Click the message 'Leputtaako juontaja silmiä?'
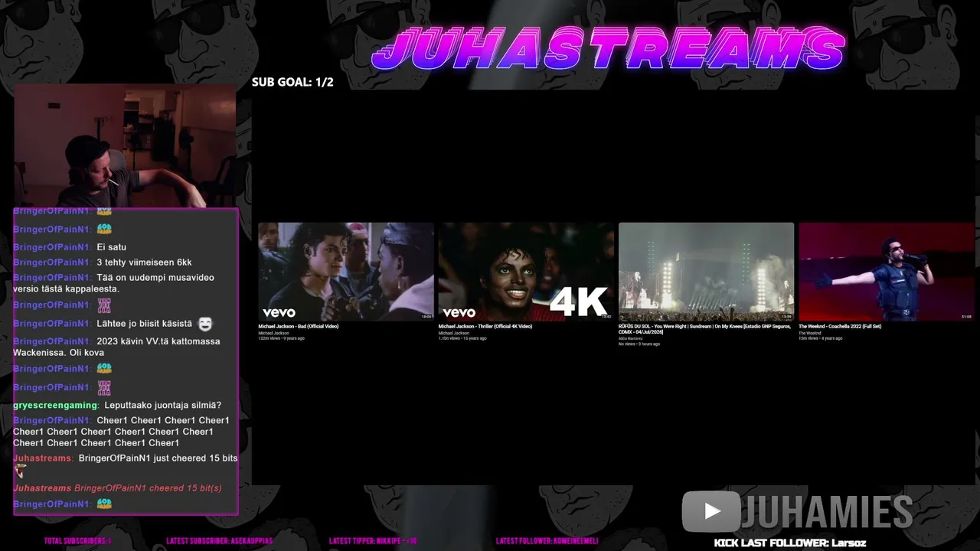The height and width of the screenshot is (551, 980). (x=163, y=405)
